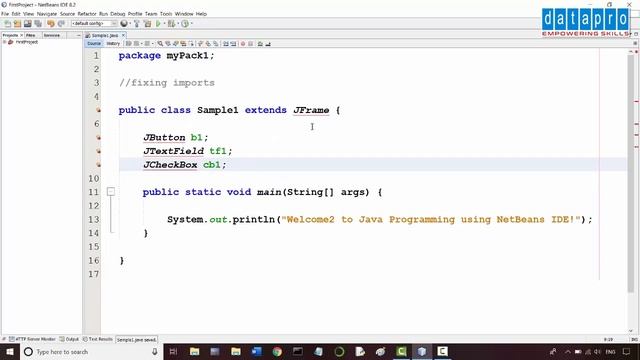This screenshot has height=360, width=640.
Task: Click the taskbar microphone icon
Action: pyautogui.click(x=155, y=351)
